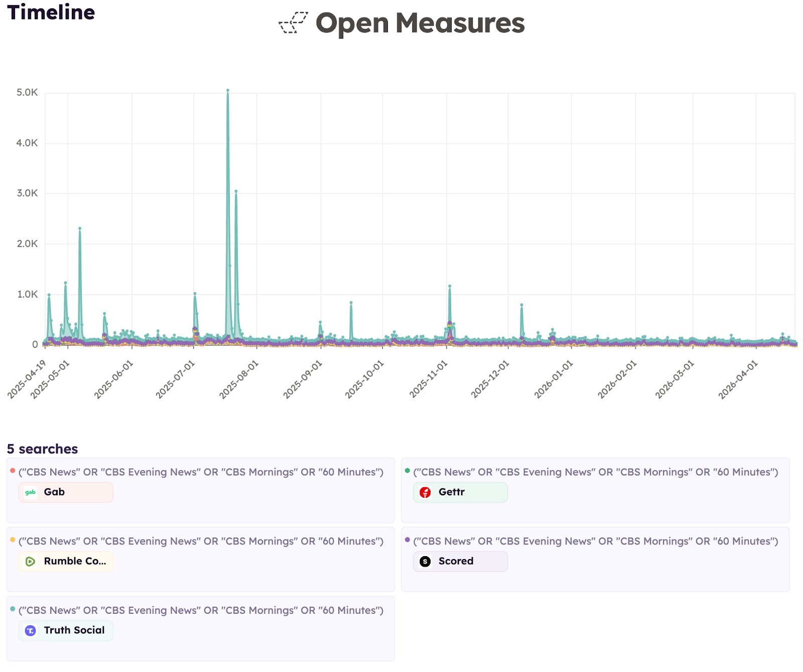This screenshot has height=672, width=803.
Task: Expand the Gettr search card
Action: point(592,489)
